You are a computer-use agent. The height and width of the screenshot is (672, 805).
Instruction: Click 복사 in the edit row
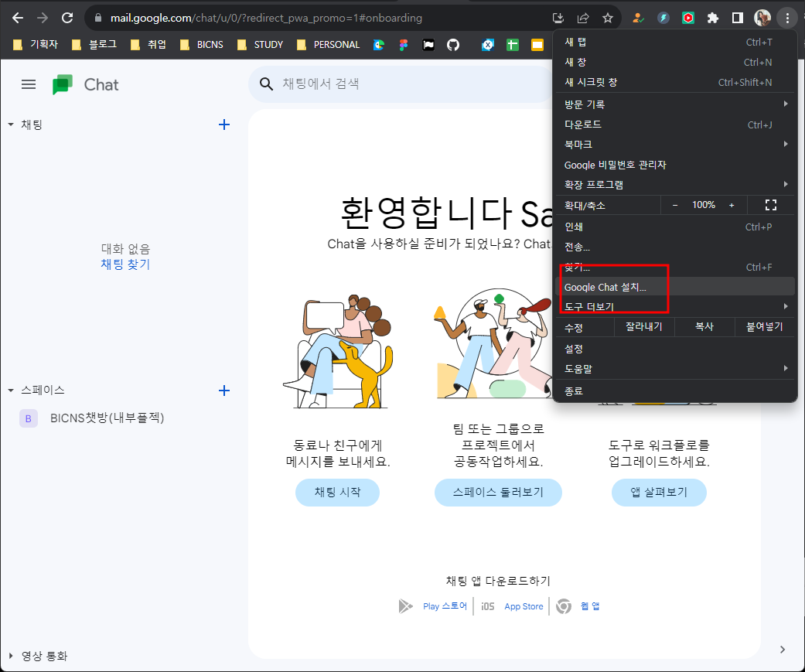point(704,327)
